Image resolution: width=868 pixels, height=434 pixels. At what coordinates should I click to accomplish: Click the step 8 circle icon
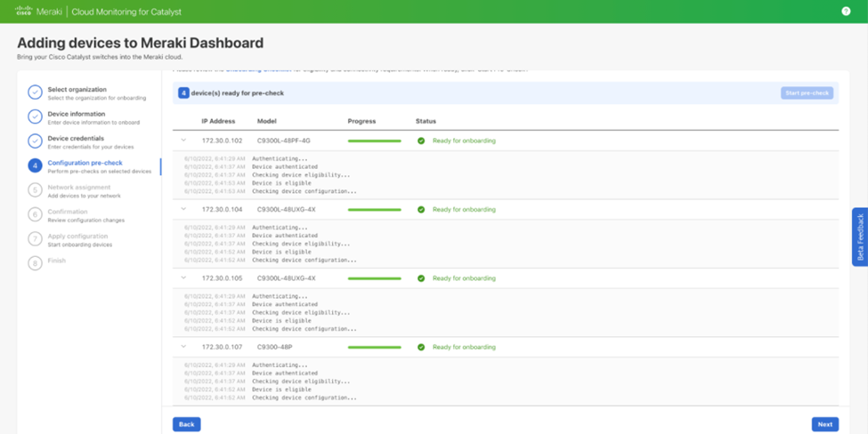point(35,263)
